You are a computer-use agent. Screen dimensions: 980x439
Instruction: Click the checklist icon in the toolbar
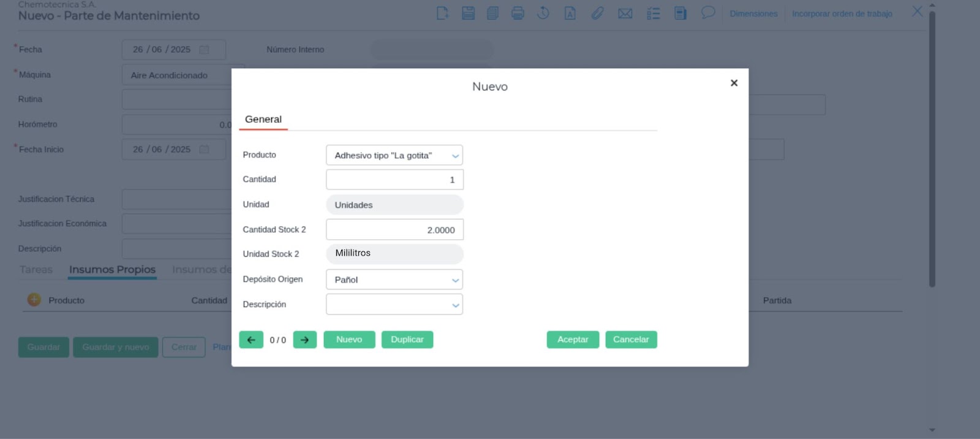pos(654,13)
